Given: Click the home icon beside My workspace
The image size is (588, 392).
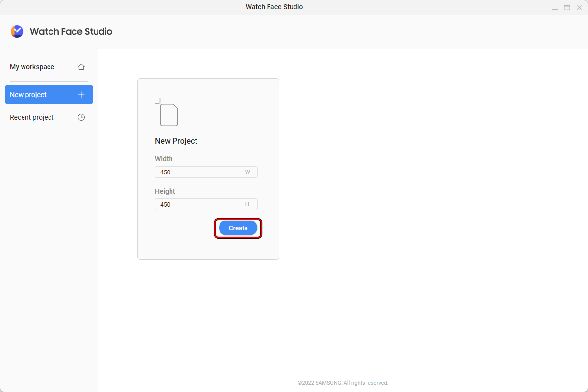Looking at the screenshot, I should 81,67.
